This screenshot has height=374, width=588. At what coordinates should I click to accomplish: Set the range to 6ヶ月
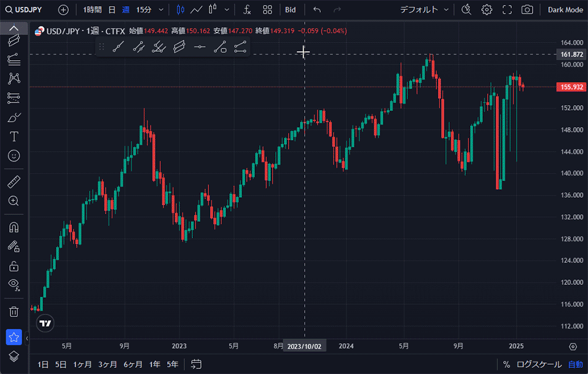pos(133,364)
